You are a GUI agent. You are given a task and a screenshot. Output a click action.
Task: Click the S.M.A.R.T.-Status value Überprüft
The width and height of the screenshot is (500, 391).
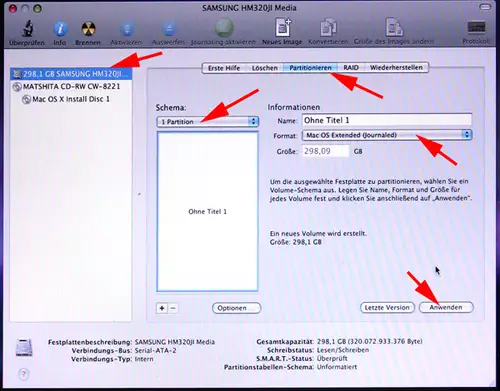pos(332,359)
